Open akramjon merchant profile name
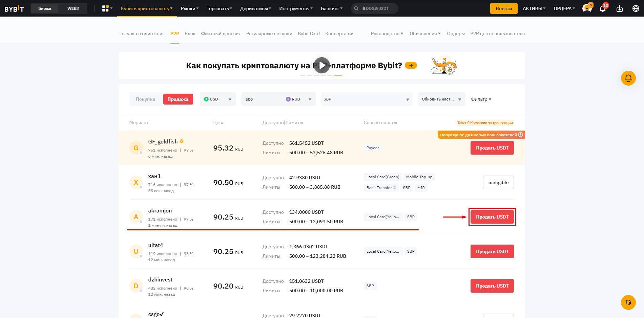This screenshot has height=318, width=644. (160, 211)
